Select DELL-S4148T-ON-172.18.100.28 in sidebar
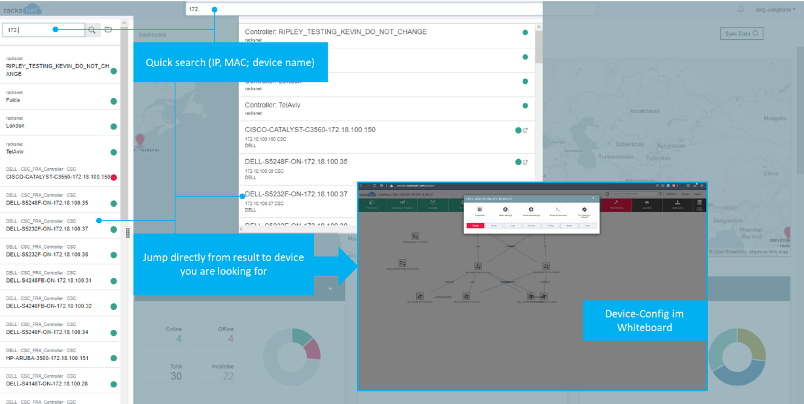804x404 pixels. pos(60,380)
